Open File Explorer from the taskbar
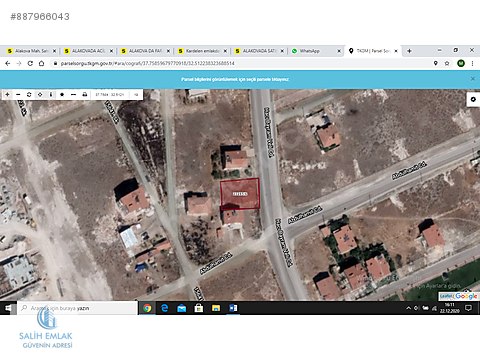480x360 pixels. [216, 308]
